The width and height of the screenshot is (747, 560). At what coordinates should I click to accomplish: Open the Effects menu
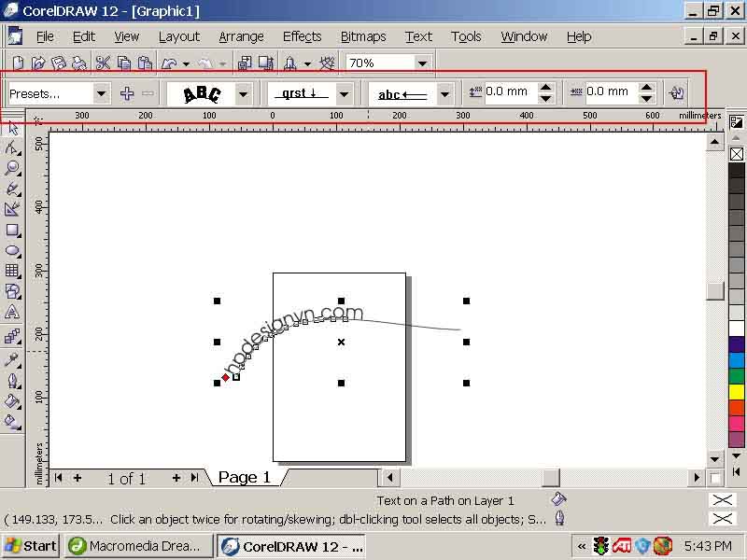[x=302, y=36]
